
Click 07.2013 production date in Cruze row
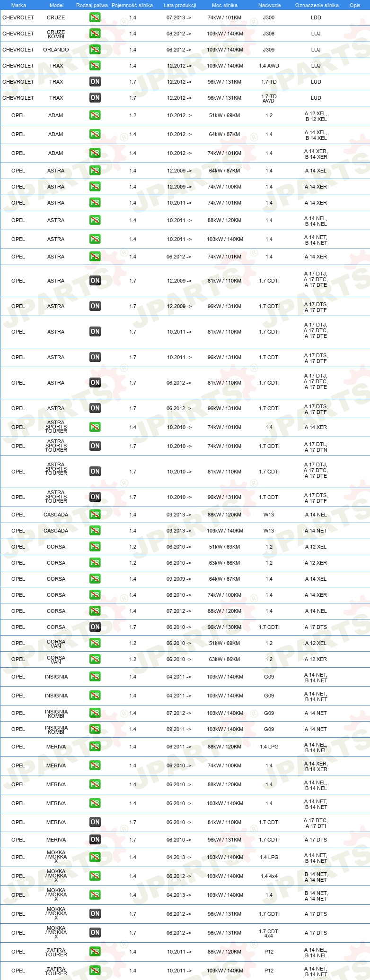179,17
